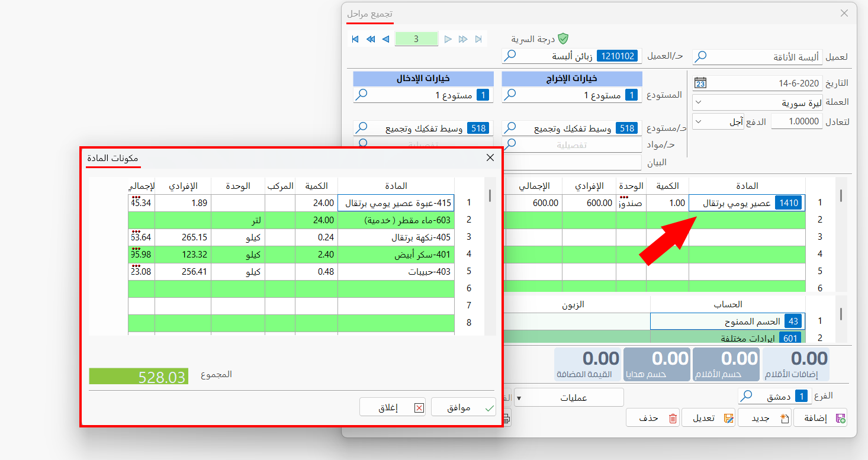Click components grid vertical scrollbar

(490, 256)
